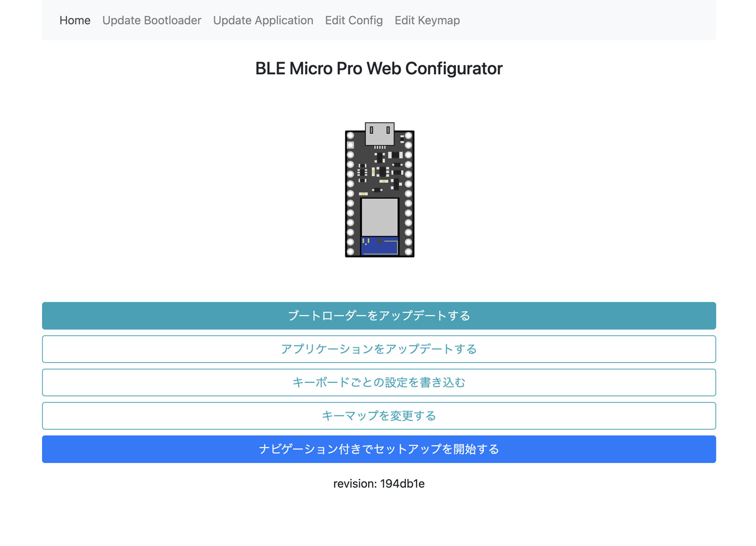Open Update Application in navbar
The width and height of the screenshot is (756, 546).
coord(263,20)
